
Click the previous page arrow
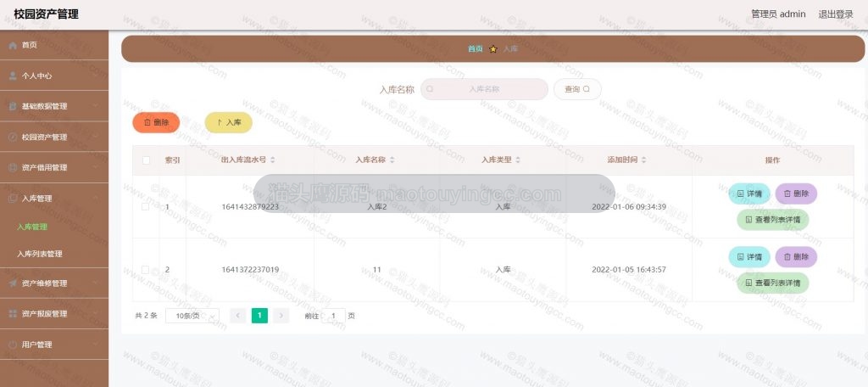[238, 316]
